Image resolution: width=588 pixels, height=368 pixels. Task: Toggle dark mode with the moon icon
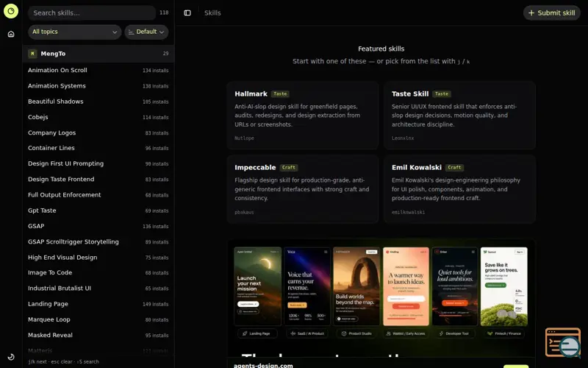click(11, 357)
